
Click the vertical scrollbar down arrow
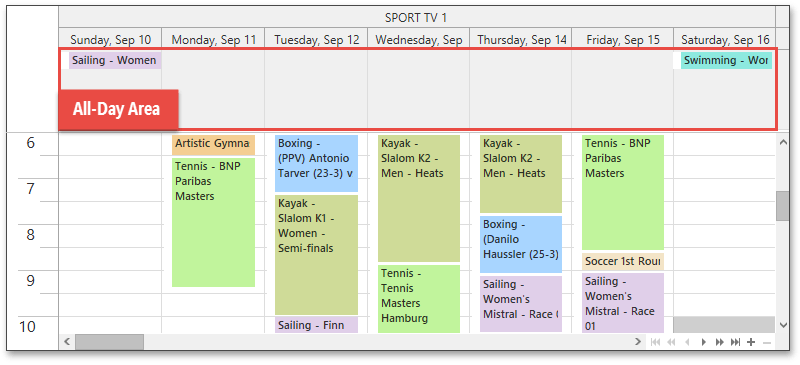pos(783,325)
